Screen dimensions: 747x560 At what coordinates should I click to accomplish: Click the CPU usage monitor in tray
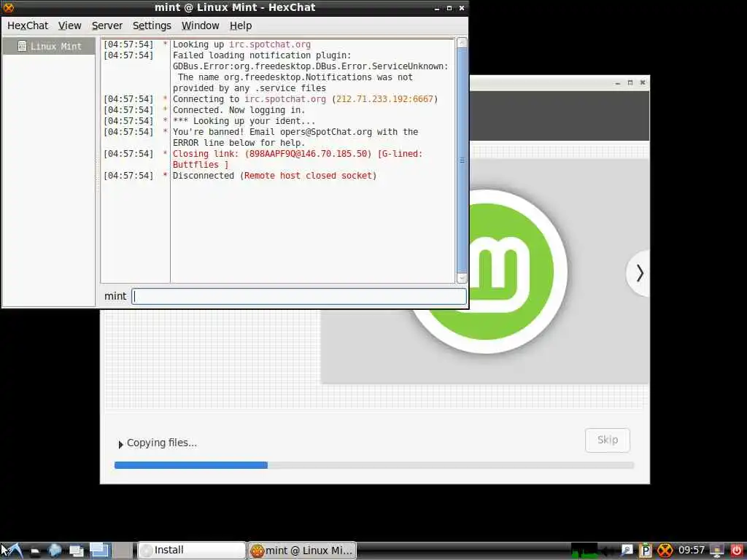pos(584,551)
